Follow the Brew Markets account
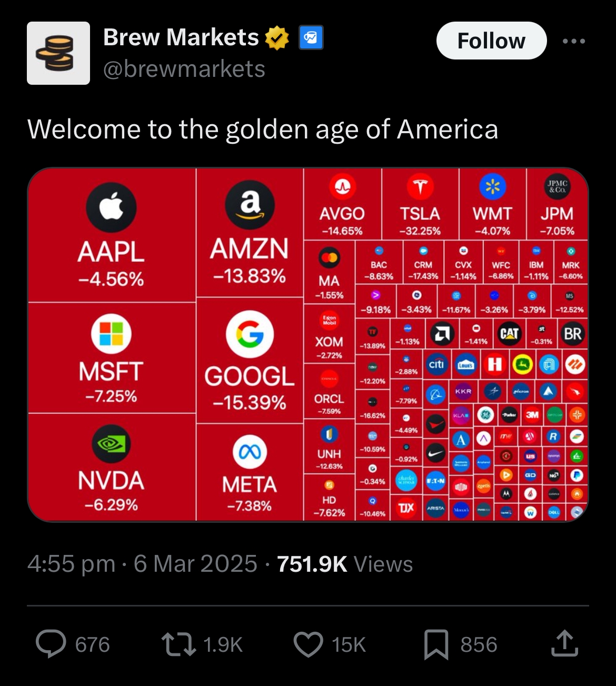The image size is (616, 686). click(491, 41)
